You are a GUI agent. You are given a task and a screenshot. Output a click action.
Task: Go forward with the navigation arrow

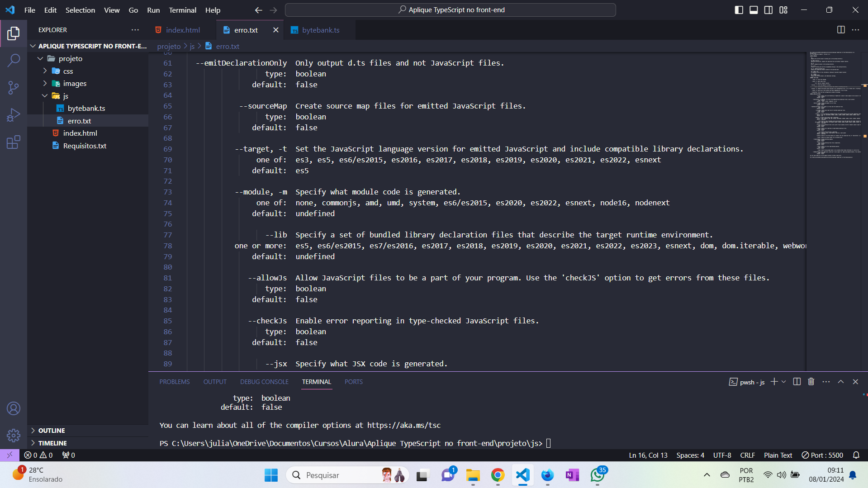pyautogui.click(x=273, y=10)
